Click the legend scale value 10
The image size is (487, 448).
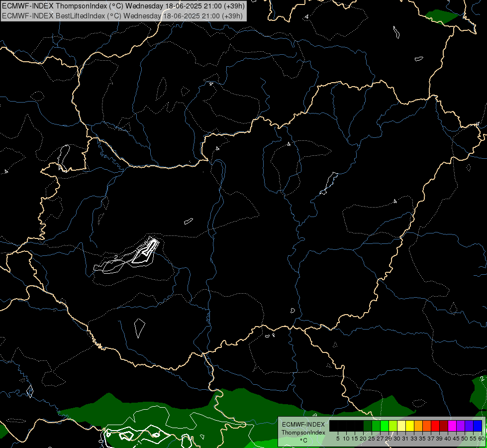point(346,439)
